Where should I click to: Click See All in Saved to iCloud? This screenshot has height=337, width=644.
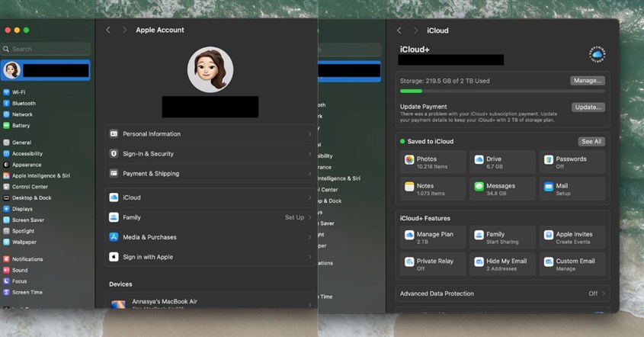click(x=591, y=141)
